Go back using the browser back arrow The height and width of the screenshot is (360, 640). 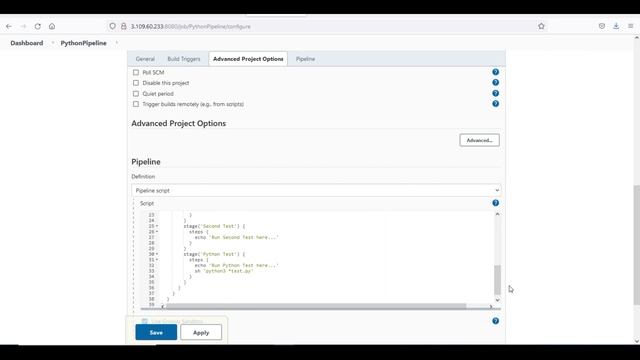pyautogui.click(x=9, y=26)
